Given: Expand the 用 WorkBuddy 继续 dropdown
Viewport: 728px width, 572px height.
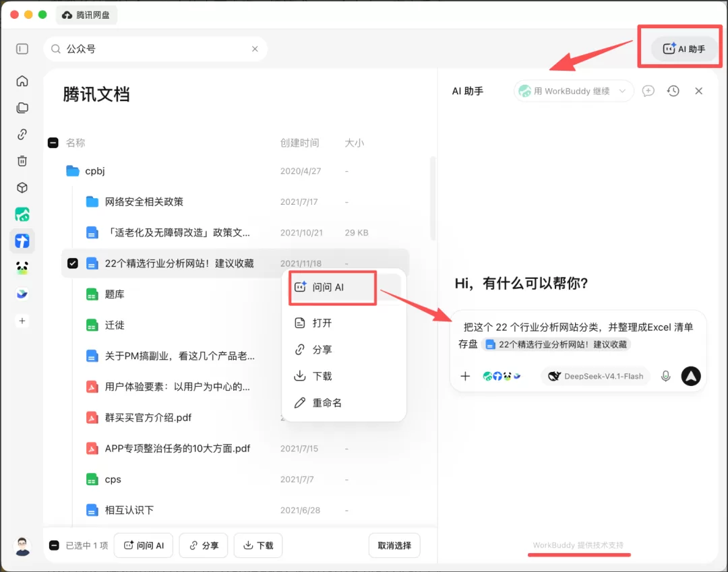Looking at the screenshot, I should tap(572, 91).
